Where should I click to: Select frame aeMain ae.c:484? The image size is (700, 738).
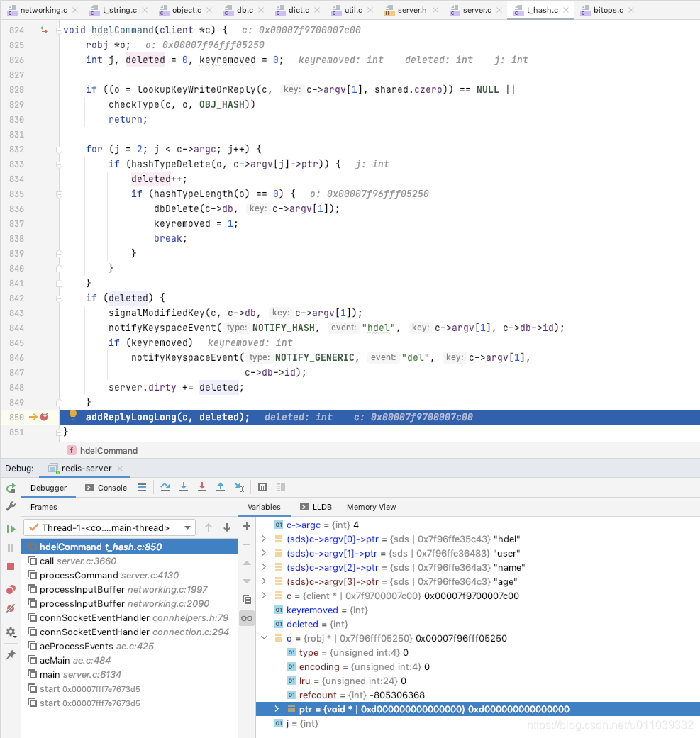click(x=130, y=660)
